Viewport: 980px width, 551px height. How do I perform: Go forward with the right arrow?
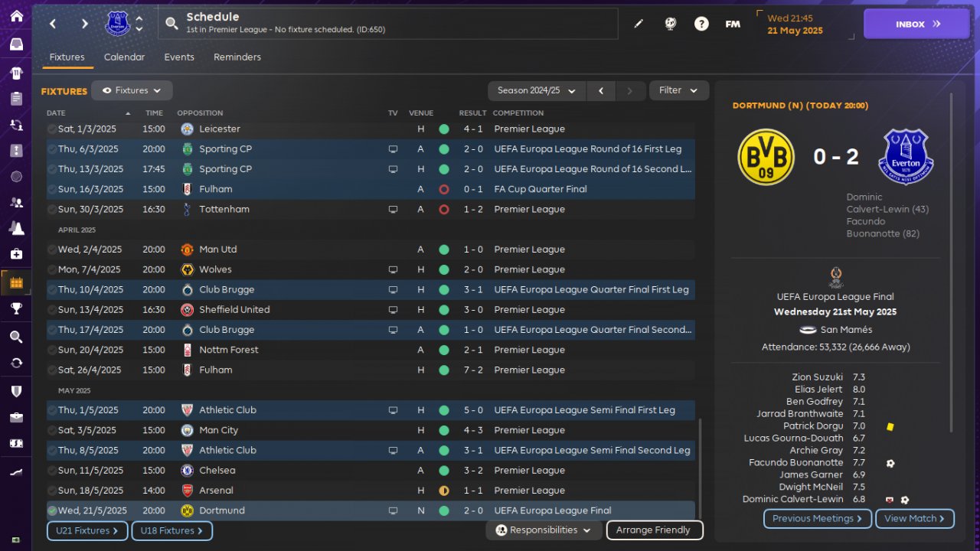pos(84,24)
